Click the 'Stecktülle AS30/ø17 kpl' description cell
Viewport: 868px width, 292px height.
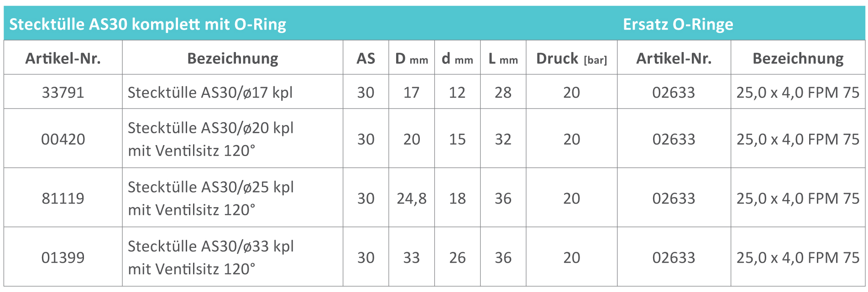click(210, 92)
